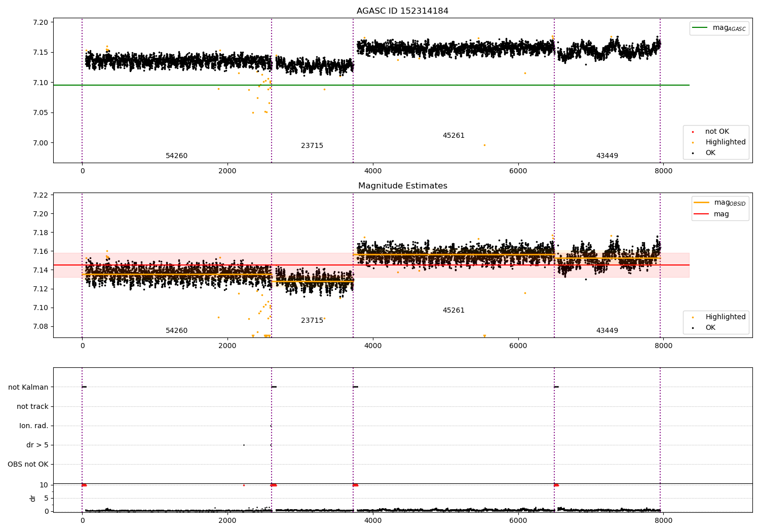
Task: Click the 'not track' axis label
Action: click(32, 407)
